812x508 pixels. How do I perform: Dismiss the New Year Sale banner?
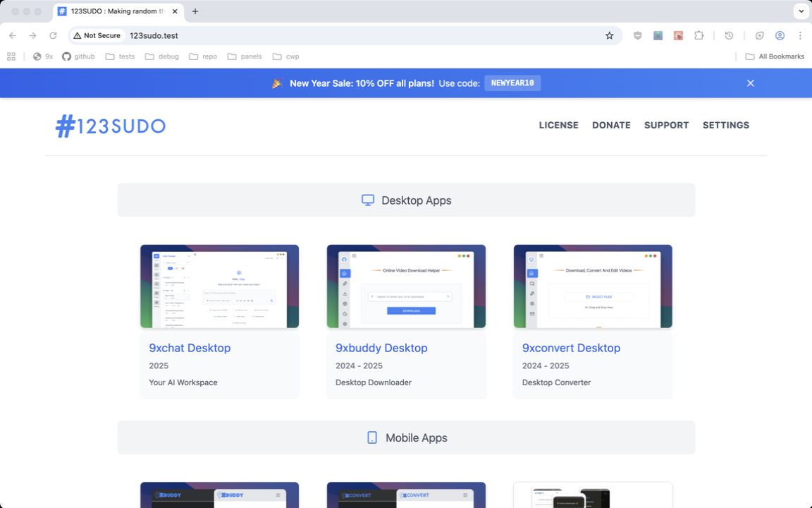[750, 83]
